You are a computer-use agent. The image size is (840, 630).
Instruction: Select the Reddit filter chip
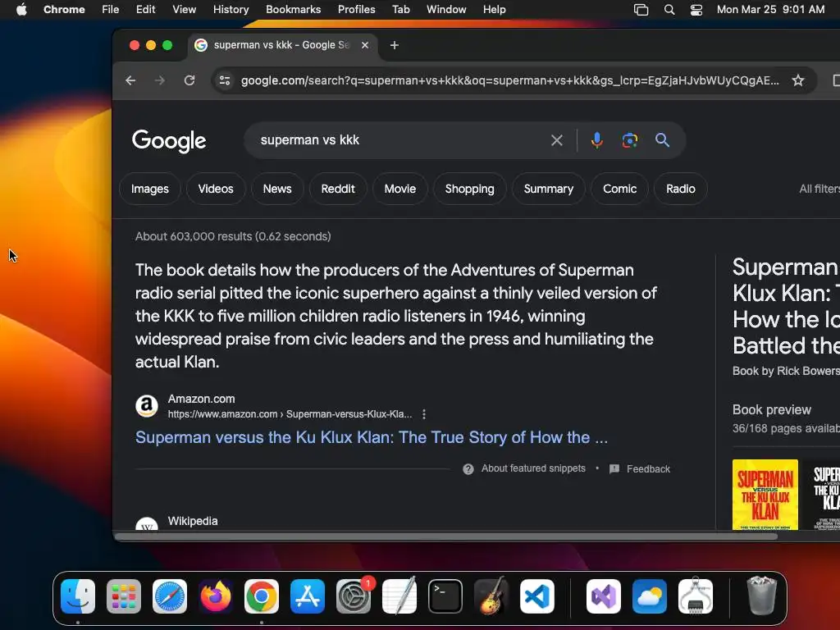(338, 189)
